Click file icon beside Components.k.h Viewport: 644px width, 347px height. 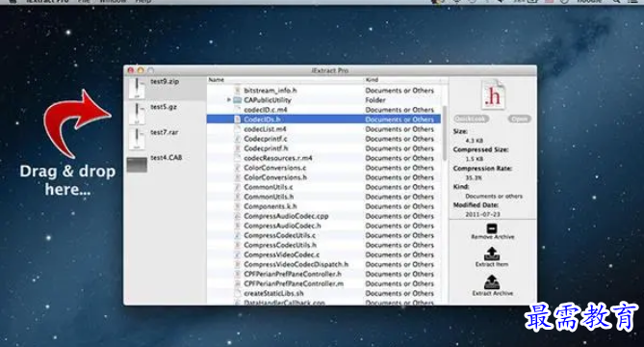(238, 206)
